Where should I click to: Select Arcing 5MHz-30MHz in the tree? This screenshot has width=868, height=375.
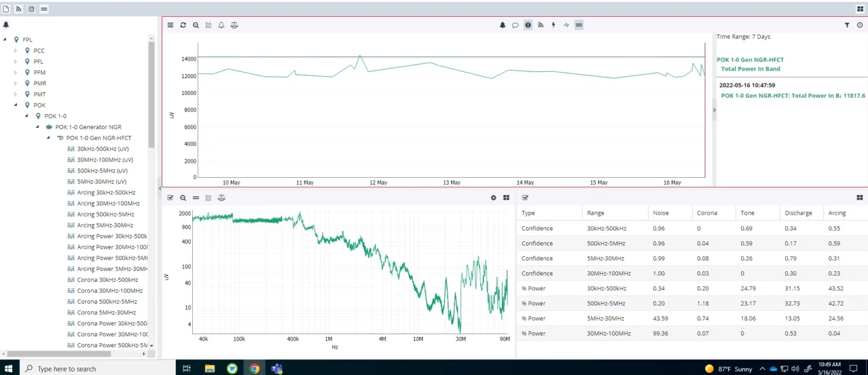105,225
